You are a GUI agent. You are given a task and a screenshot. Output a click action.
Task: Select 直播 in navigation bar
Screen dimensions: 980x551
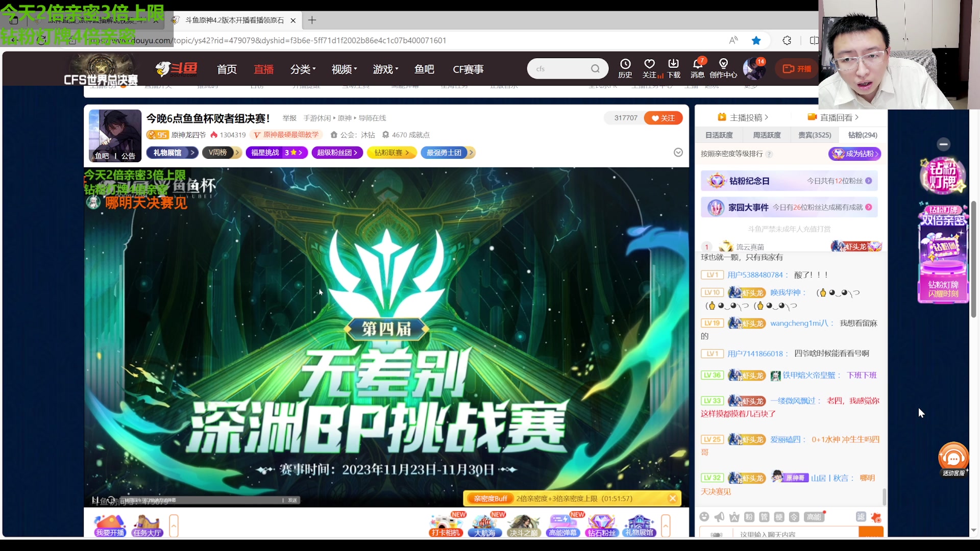(264, 69)
